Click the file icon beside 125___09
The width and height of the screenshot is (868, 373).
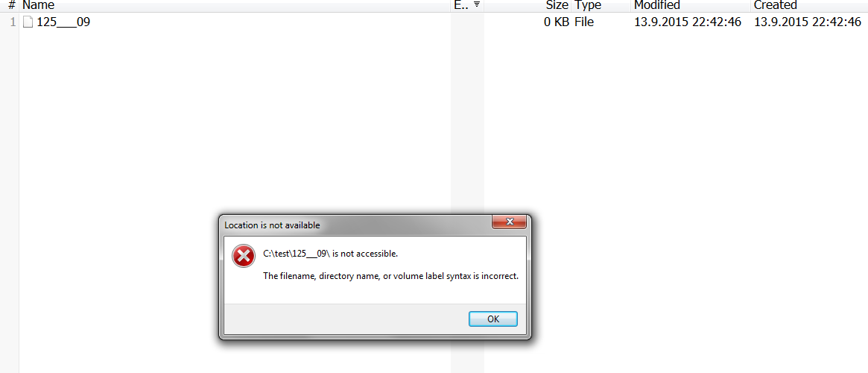tap(28, 22)
